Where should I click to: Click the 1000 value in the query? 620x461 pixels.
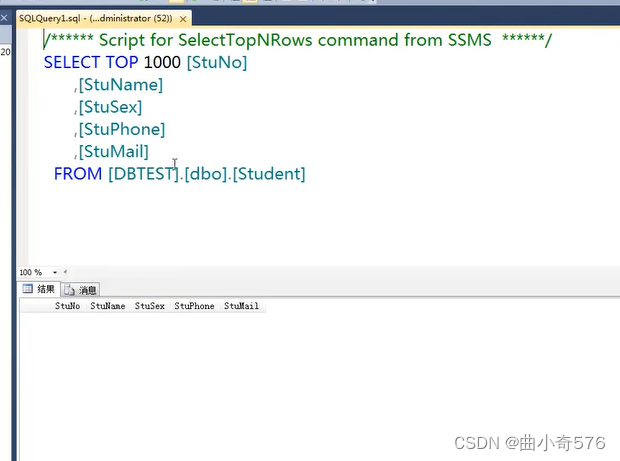(162, 62)
